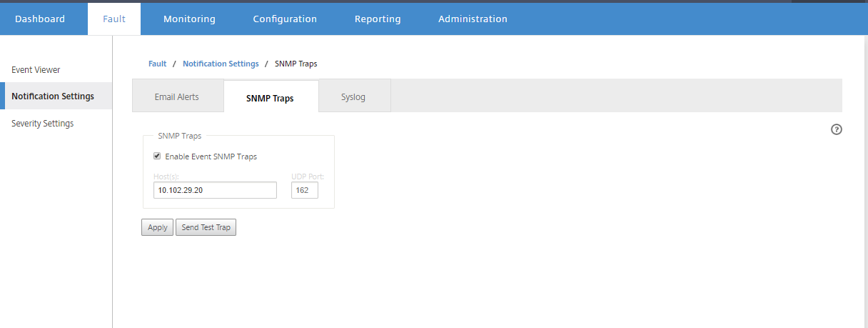Select Notification Settings in sidebar
868x328 pixels.
point(56,96)
